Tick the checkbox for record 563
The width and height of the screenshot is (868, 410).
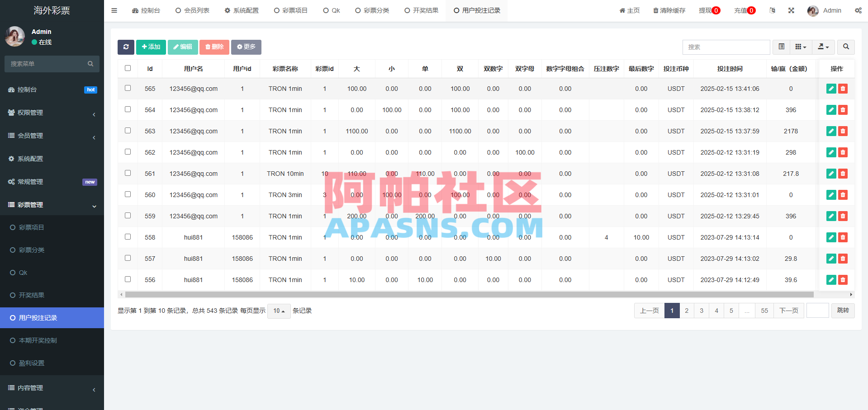coord(128,131)
